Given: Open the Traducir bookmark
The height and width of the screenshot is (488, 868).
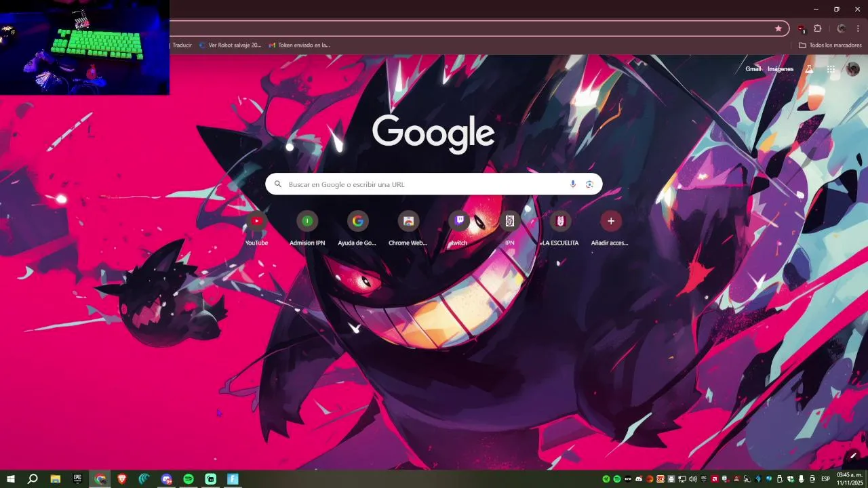Looking at the screenshot, I should (181, 45).
